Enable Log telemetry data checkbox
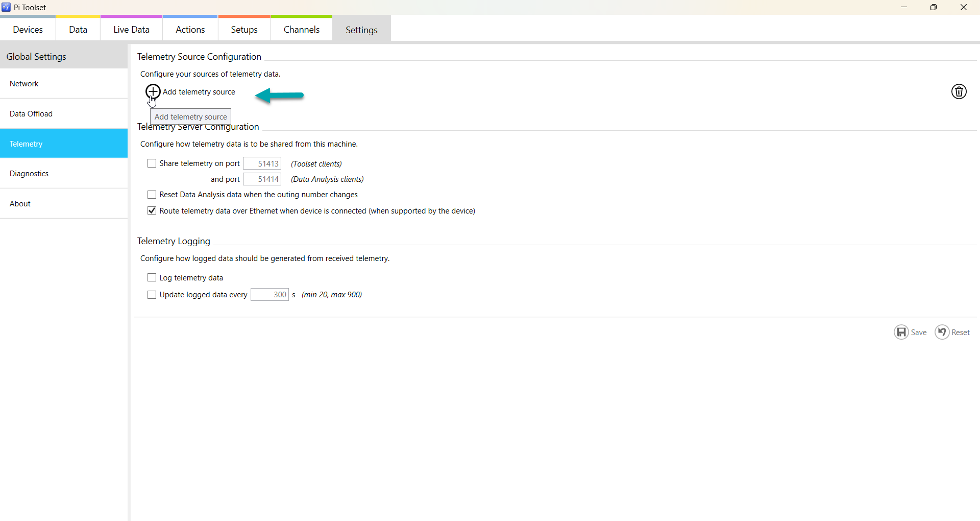 152,277
